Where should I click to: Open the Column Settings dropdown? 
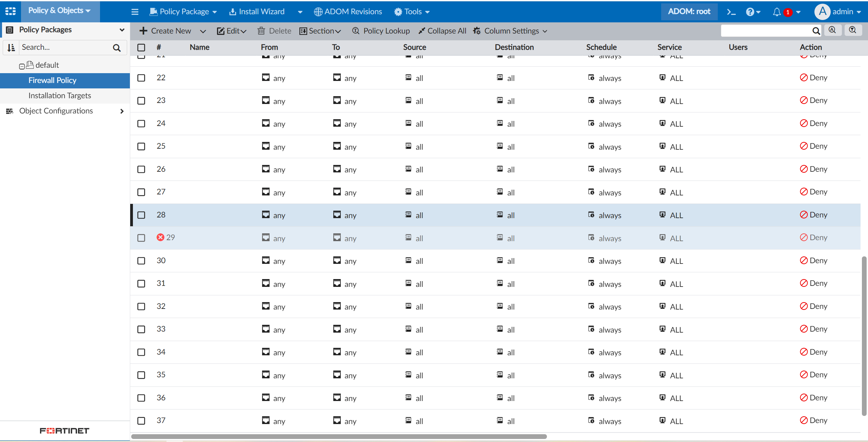point(511,31)
